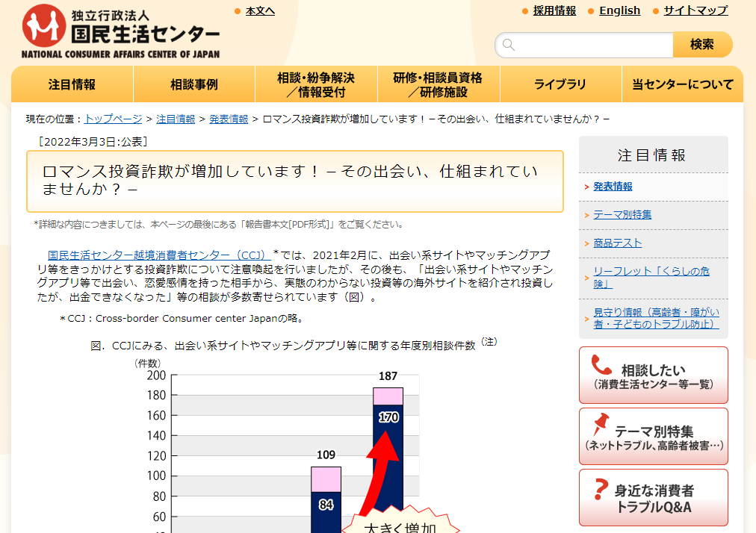Open the 当センターについて navigation tab
Image resolution: width=756 pixels, height=533 pixels.
pyautogui.click(x=683, y=84)
